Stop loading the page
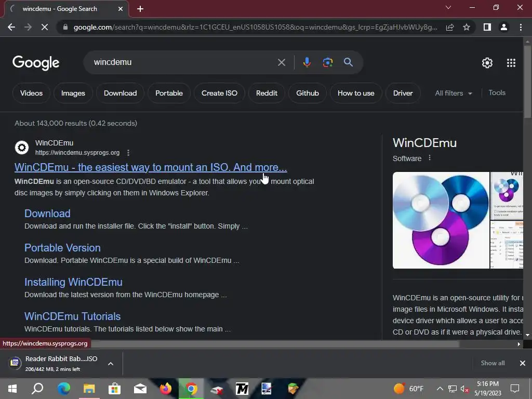 [45, 27]
